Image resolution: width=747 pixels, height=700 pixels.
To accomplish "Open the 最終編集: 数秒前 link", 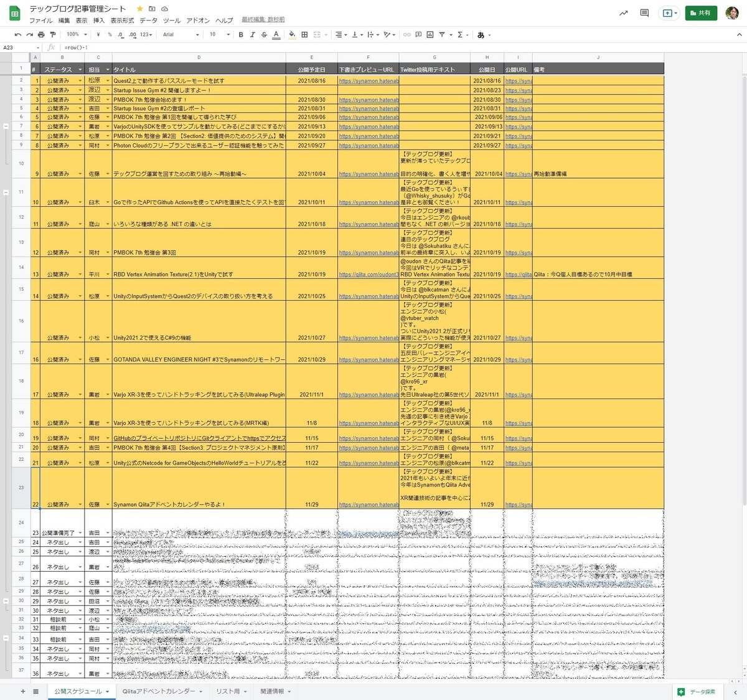I will (263, 20).
